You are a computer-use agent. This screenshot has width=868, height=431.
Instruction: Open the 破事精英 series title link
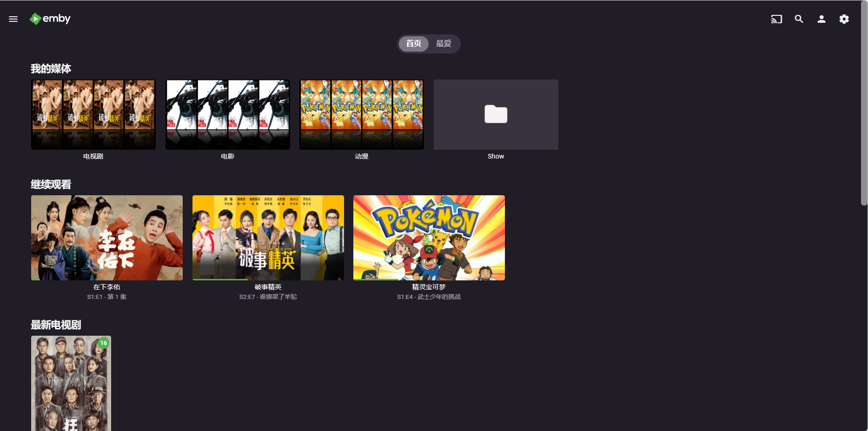[268, 287]
